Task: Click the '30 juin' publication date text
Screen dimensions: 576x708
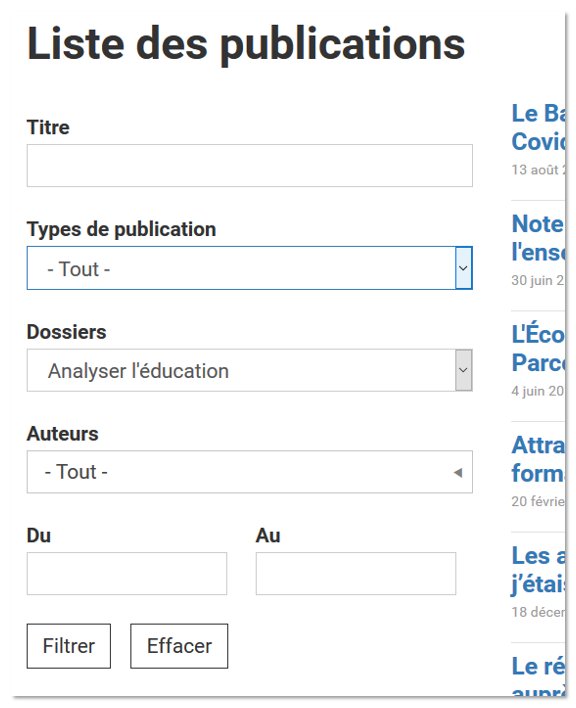Action: tap(538, 280)
